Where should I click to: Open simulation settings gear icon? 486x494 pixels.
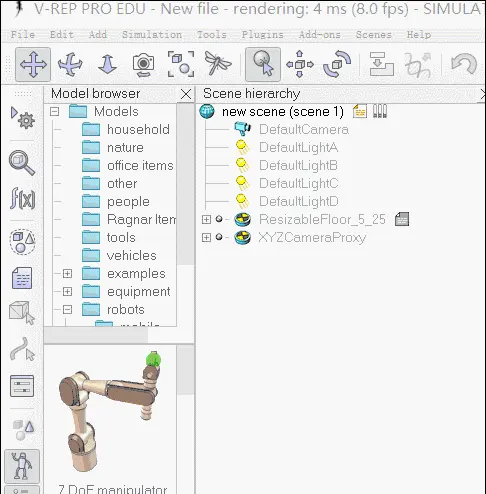[x=22, y=117]
